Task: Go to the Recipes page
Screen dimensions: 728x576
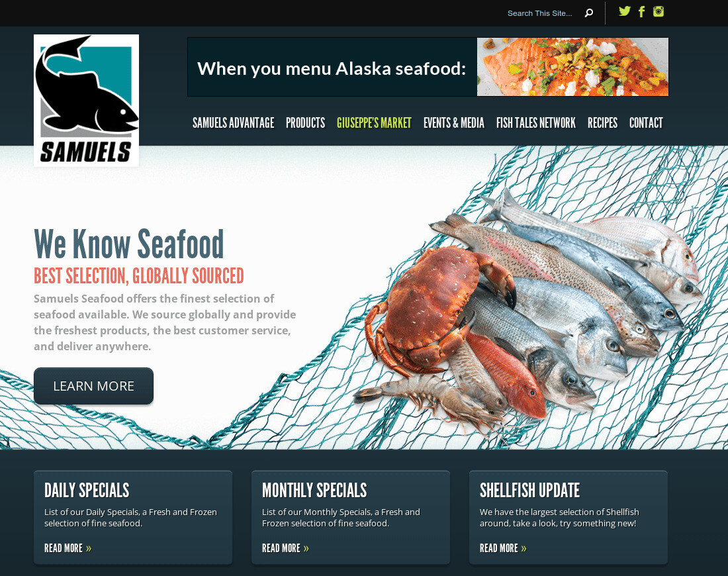Action: [602, 122]
